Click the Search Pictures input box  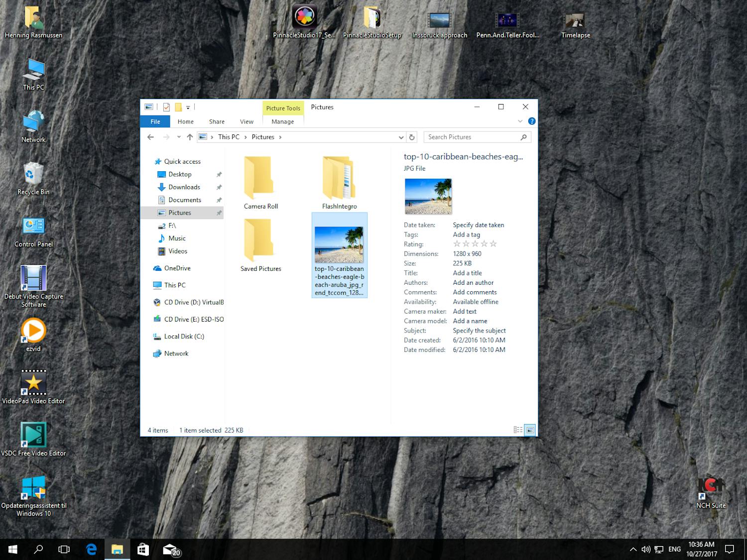point(472,137)
